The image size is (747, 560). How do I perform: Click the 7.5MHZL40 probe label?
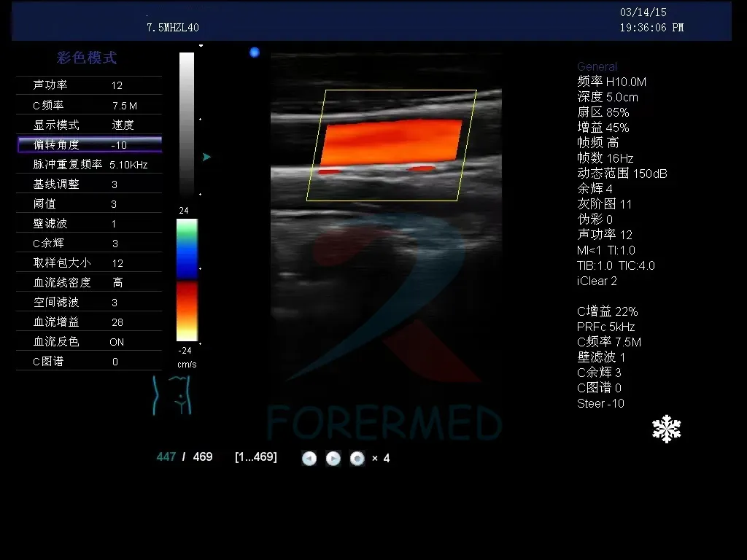173,26
